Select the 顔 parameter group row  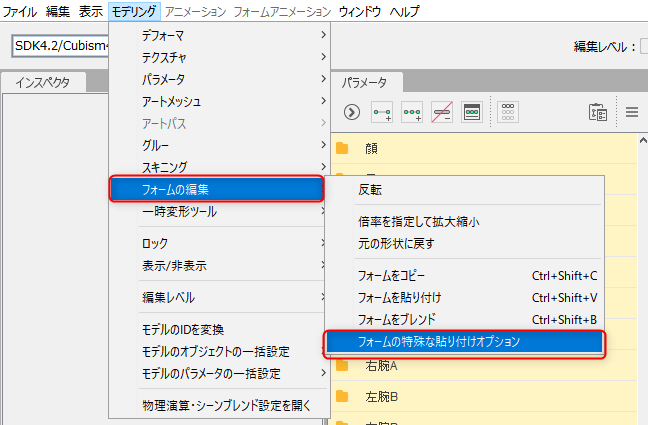484,148
